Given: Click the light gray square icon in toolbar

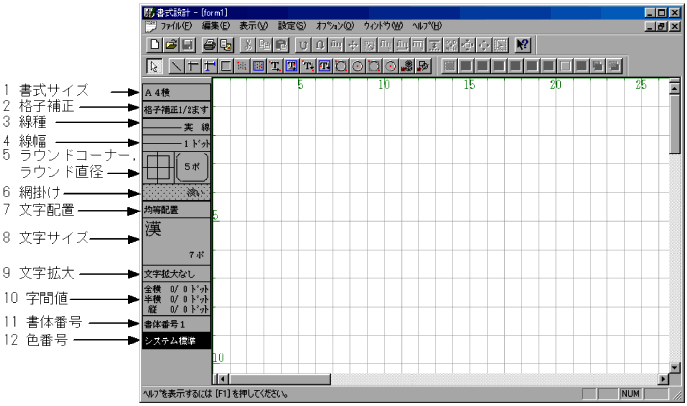Looking at the screenshot, I should point(565,66).
